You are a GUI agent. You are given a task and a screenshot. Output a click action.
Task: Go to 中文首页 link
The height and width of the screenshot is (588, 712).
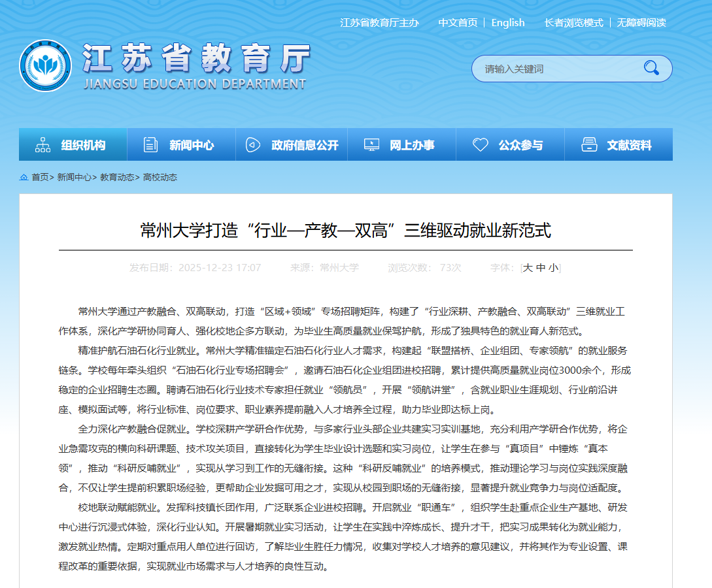click(458, 23)
